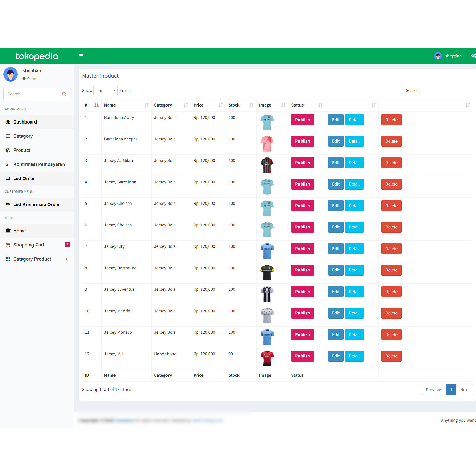Screen dimensions: 476x476
Task: Click the Jersey MU image thumbnail
Action: pyautogui.click(x=267, y=359)
